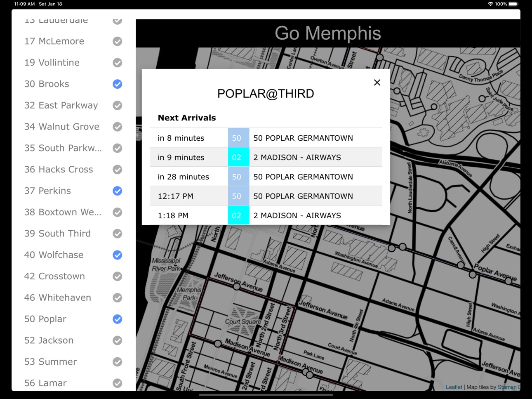532x399 pixels.
Task: Select the 'in 8 minutes' arrival time
Action: (181, 138)
